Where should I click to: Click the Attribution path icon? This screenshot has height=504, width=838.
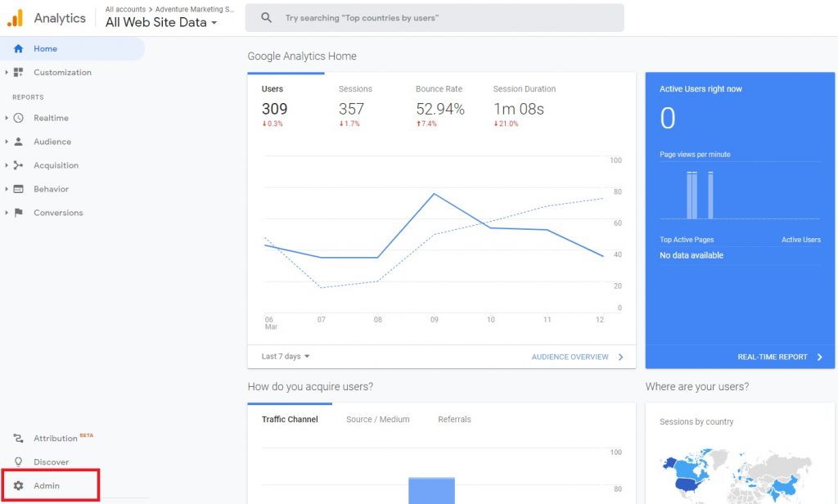pyautogui.click(x=18, y=439)
